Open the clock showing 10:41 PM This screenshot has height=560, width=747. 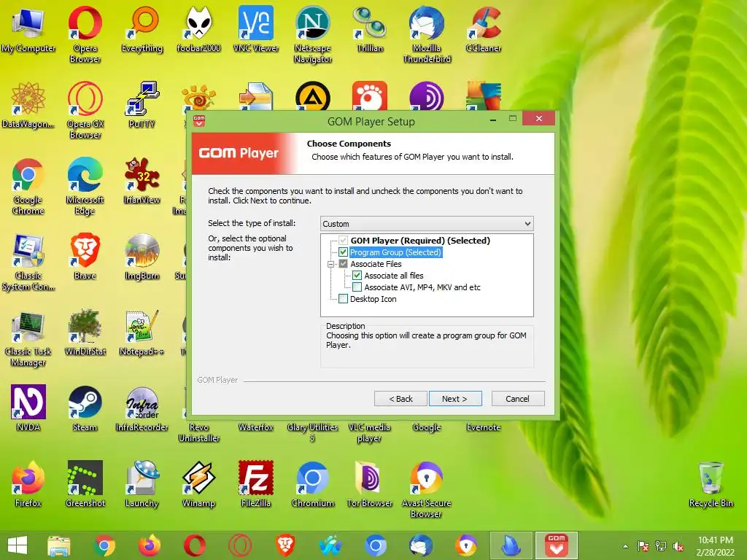pos(715,545)
